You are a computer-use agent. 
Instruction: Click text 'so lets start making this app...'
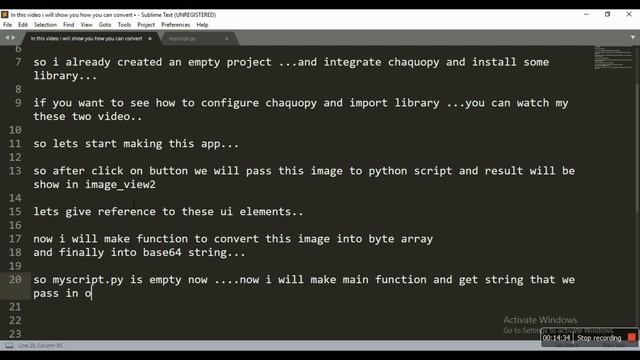136,144
